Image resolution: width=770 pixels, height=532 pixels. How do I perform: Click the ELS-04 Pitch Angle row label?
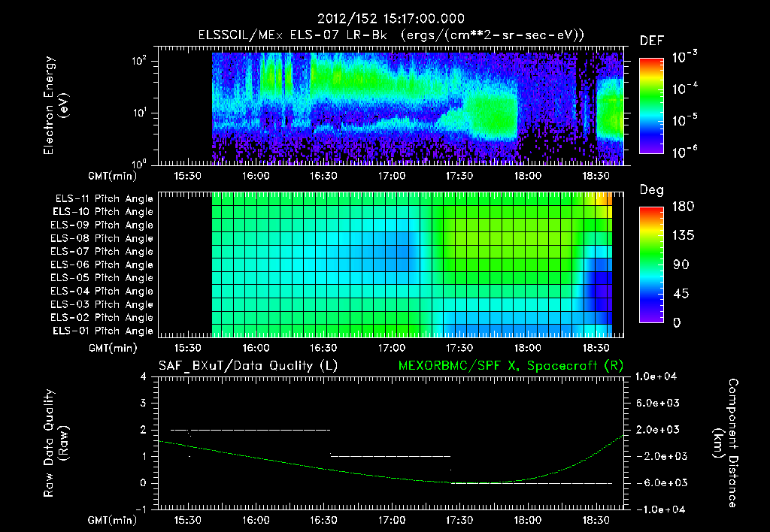pos(102,291)
